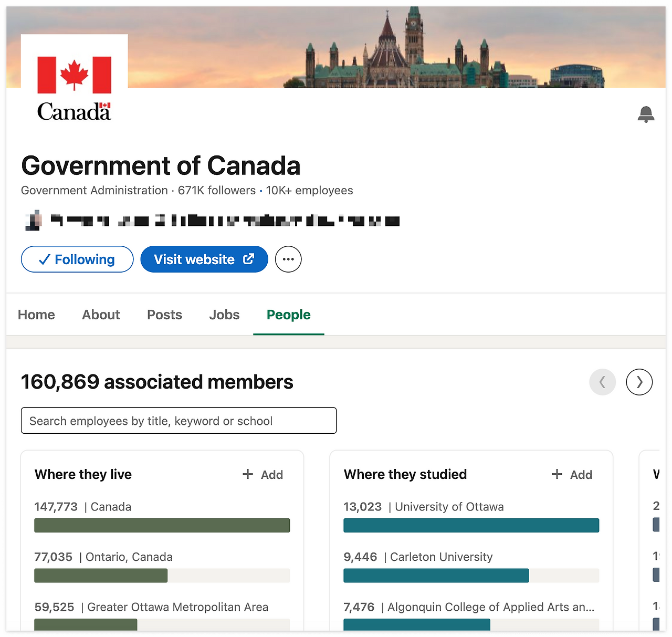Show next insights with right arrow
The width and height of the screenshot is (672, 637).
click(x=639, y=382)
